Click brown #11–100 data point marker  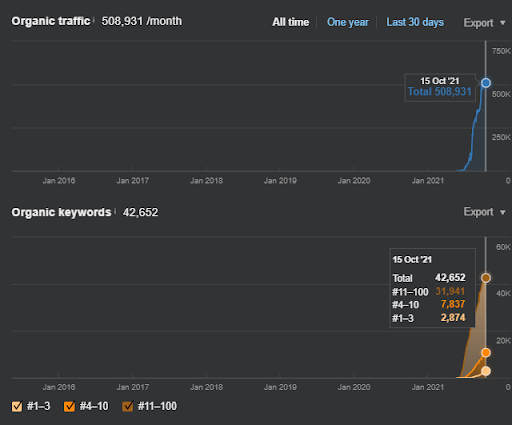click(486, 278)
